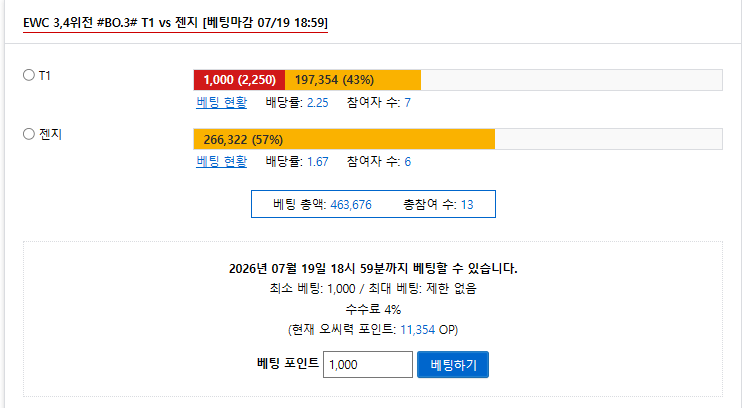Image resolution: width=742 pixels, height=408 pixels.
Task: Open T1's 베팅 현황 link
Action: pyautogui.click(x=221, y=102)
